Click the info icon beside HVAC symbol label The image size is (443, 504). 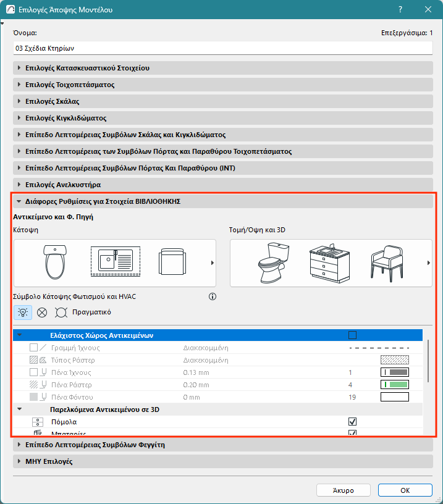pyautogui.click(x=212, y=296)
